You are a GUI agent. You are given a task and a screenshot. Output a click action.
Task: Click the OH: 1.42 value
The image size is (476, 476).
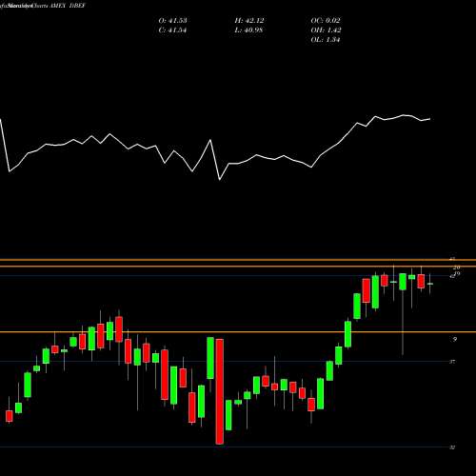[x=326, y=30]
